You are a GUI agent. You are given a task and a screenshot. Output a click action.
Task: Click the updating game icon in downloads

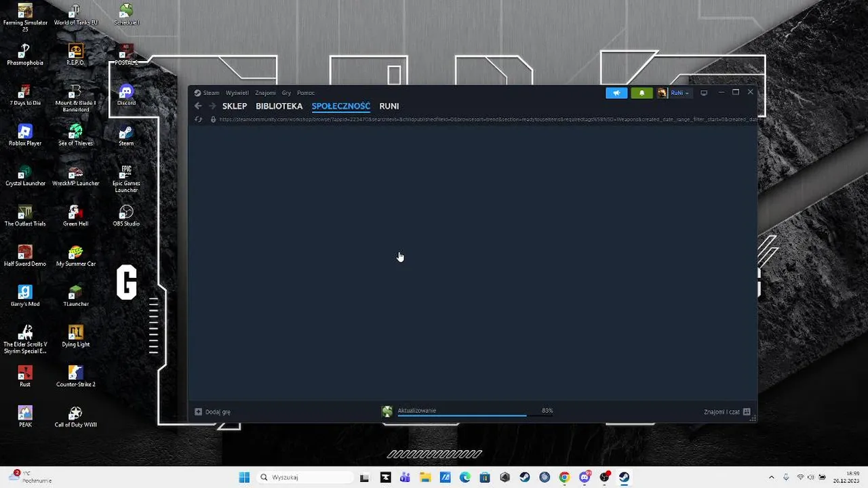pyautogui.click(x=387, y=411)
